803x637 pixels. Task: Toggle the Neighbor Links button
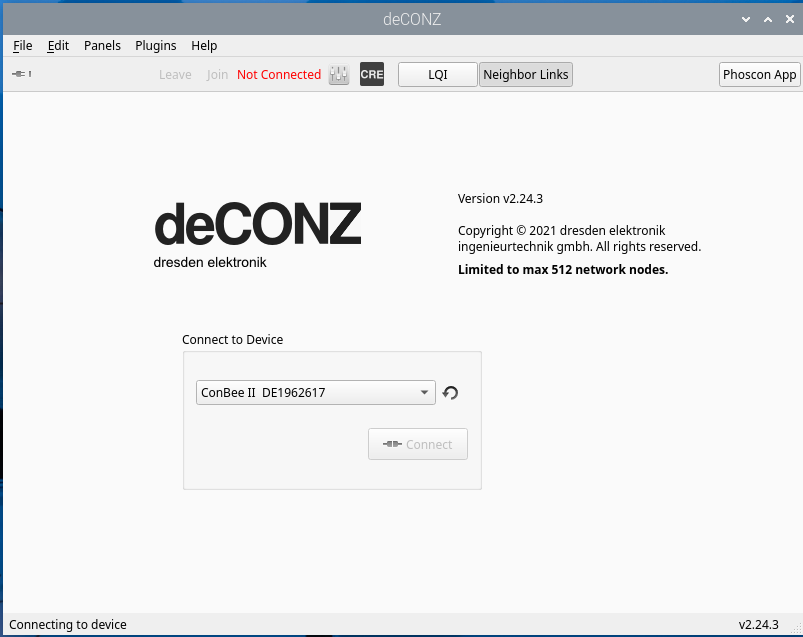click(526, 75)
